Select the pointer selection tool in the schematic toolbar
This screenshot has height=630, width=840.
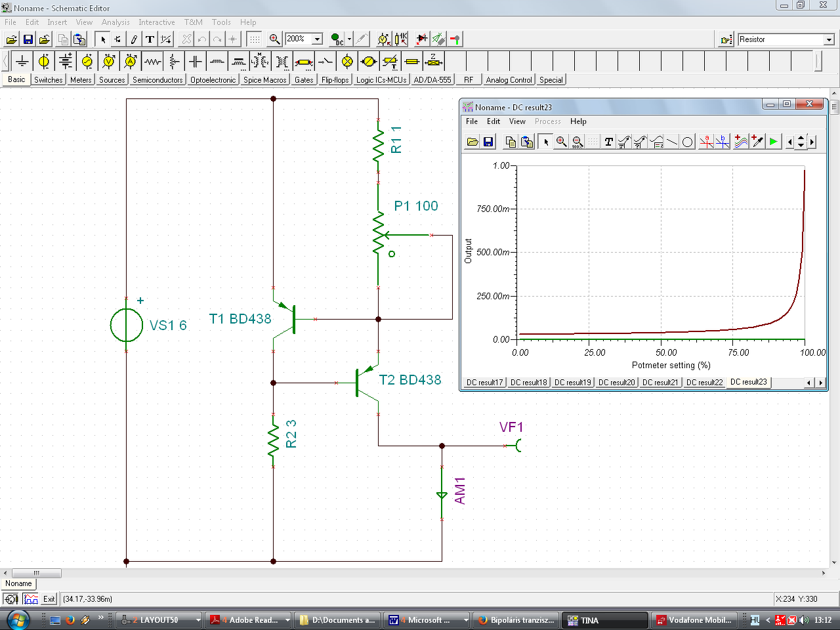102,39
